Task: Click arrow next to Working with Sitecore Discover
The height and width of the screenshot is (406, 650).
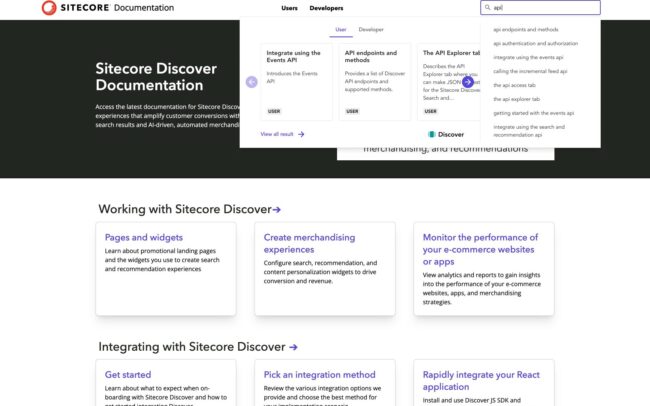Action: (x=277, y=210)
